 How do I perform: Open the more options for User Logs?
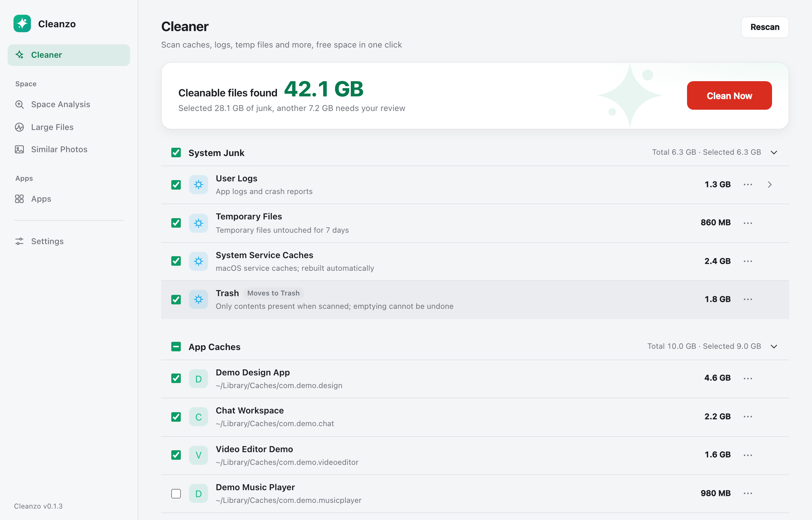click(x=748, y=184)
